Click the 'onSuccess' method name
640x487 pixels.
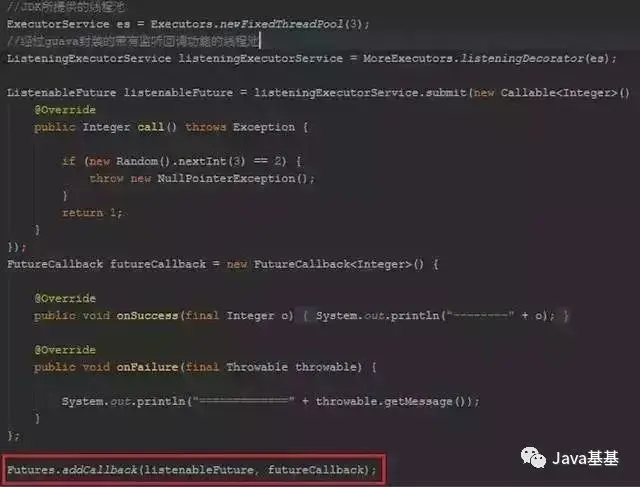[147, 316]
